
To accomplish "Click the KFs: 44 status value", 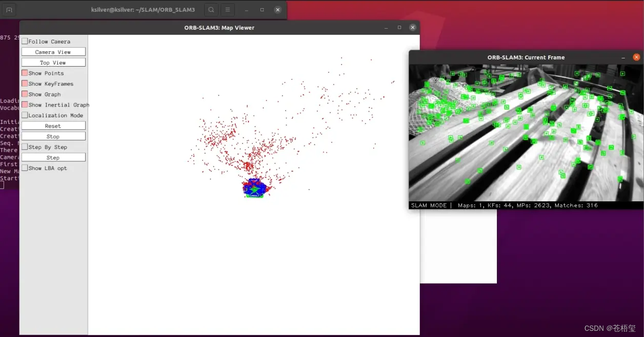I will [500, 205].
